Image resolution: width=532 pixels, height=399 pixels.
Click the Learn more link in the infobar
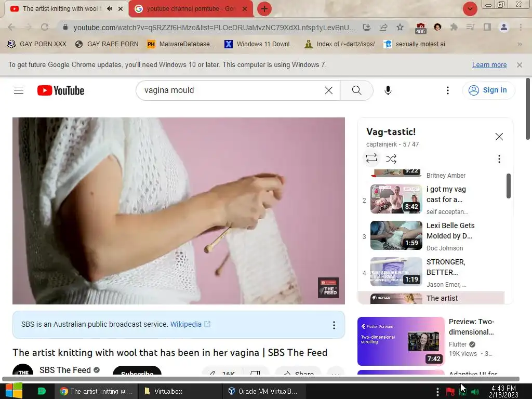click(x=489, y=65)
